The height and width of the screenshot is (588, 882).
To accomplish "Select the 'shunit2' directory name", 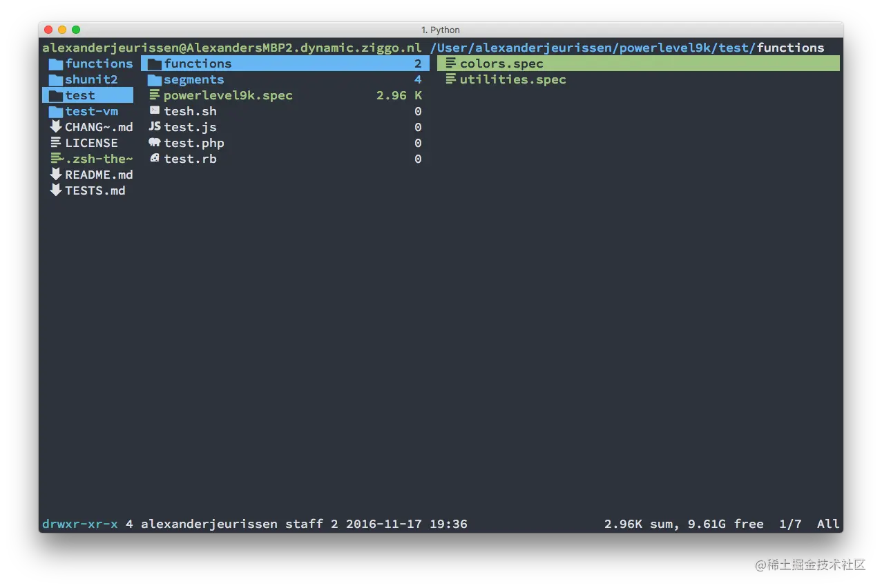I will (91, 79).
